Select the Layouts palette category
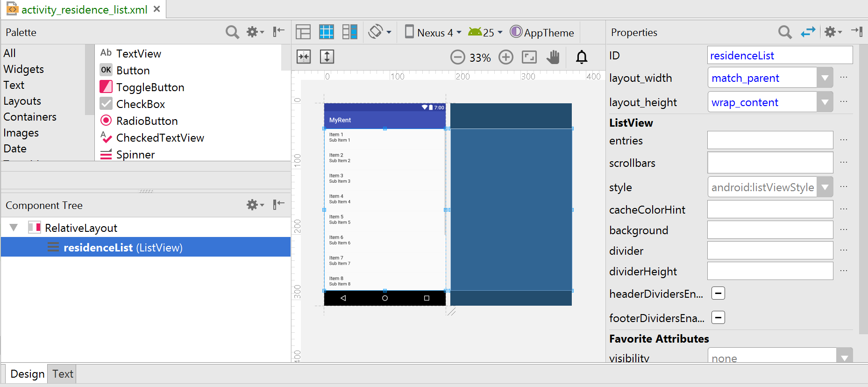Screen dimensions: 868x387 22,101
